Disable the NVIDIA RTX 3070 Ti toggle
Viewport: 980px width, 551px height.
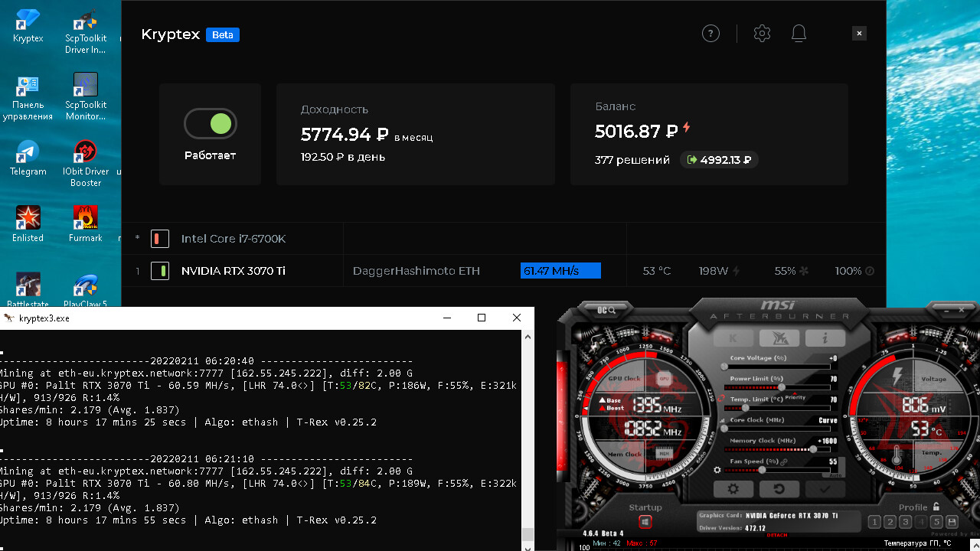click(159, 271)
